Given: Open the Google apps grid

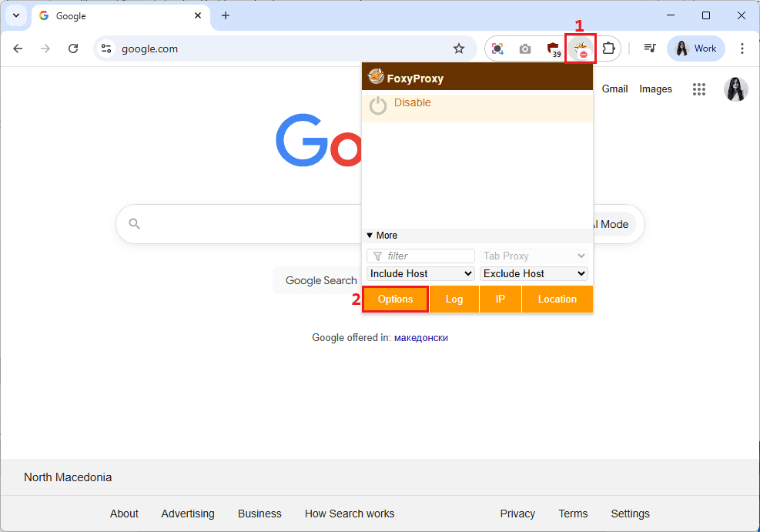Looking at the screenshot, I should 698,89.
